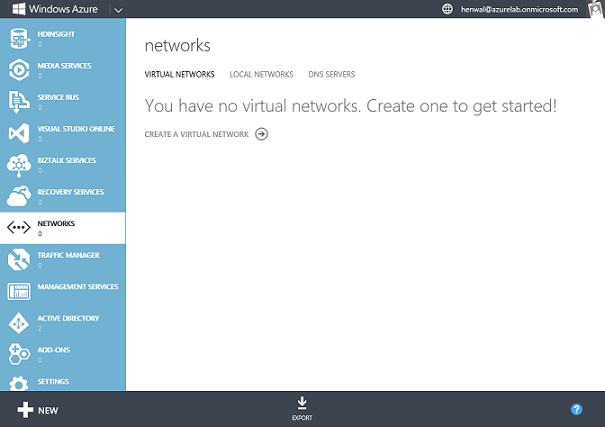Select the MEDIA SERVICES sidebar label
Screen dimensions: 605x427
pos(64,66)
